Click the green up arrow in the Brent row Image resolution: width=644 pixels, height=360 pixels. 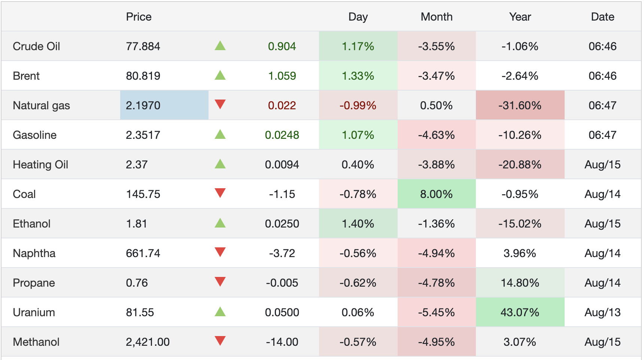coord(220,75)
